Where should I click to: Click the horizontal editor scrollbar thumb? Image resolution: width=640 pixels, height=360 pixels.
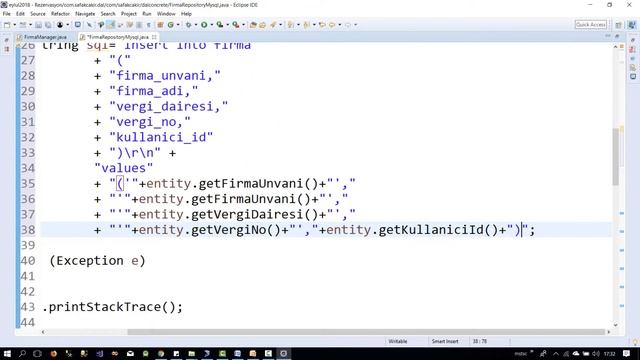[x=366, y=332]
